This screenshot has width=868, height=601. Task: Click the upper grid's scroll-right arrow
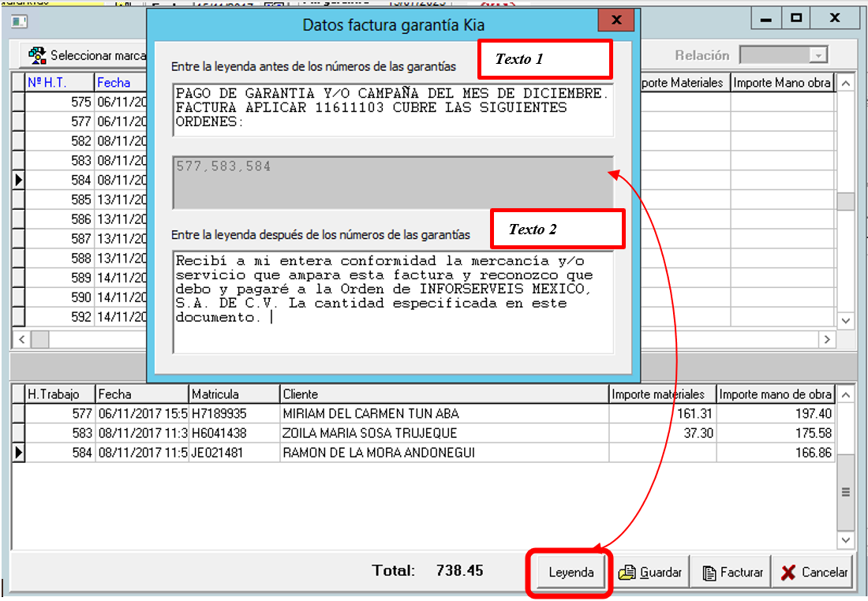tap(826, 339)
